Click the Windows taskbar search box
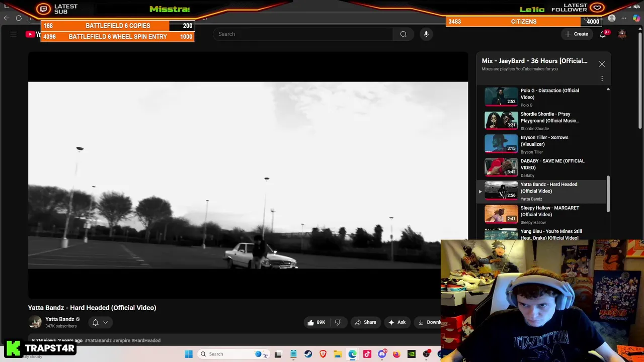This screenshot has height=362, width=644. (x=233, y=354)
